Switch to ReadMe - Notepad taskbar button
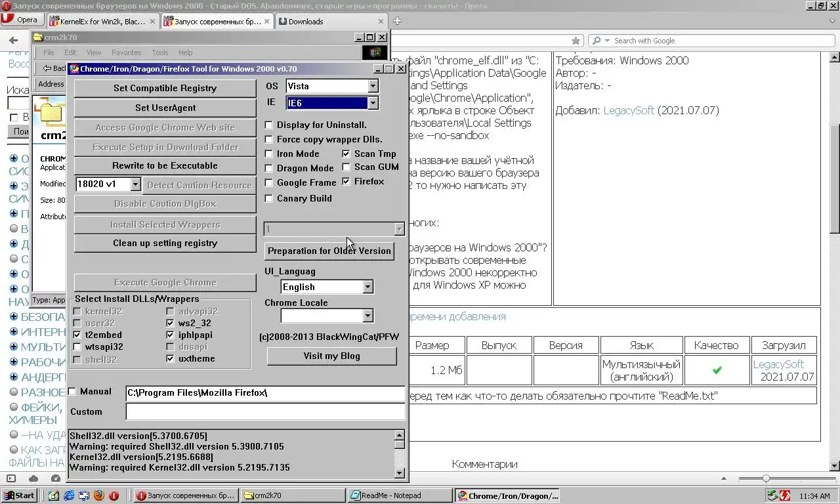The height and width of the screenshot is (504, 840). [400, 495]
